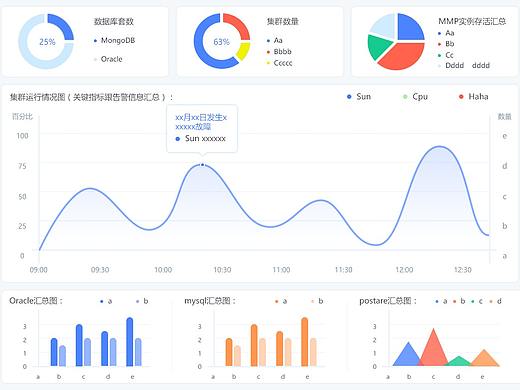Click the 11:00 x-axis label

281,270
